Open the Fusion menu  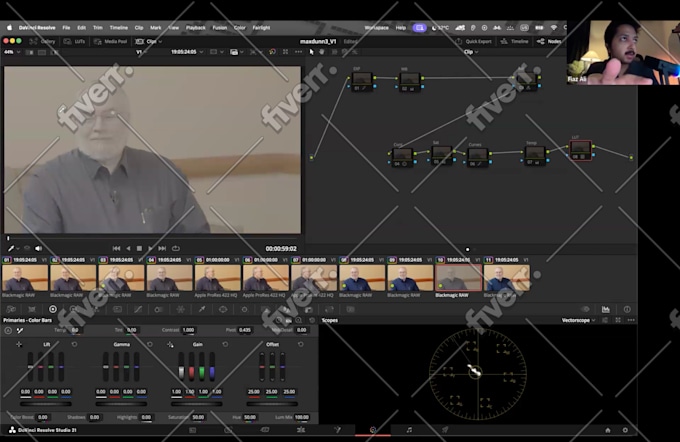tap(220, 27)
